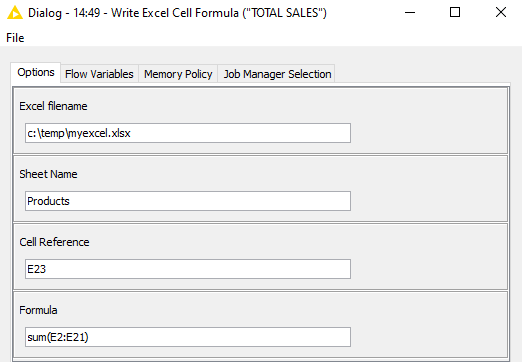Click the Formula label text
The image size is (522, 362).
(x=38, y=310)
